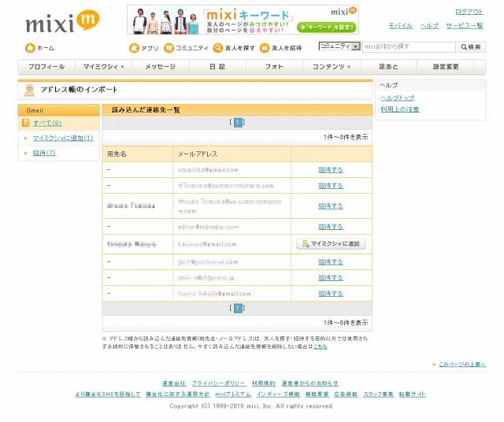Open 利用上の注意 in the help panel
This screenshot has height=422, width=504.
point(400,109)
